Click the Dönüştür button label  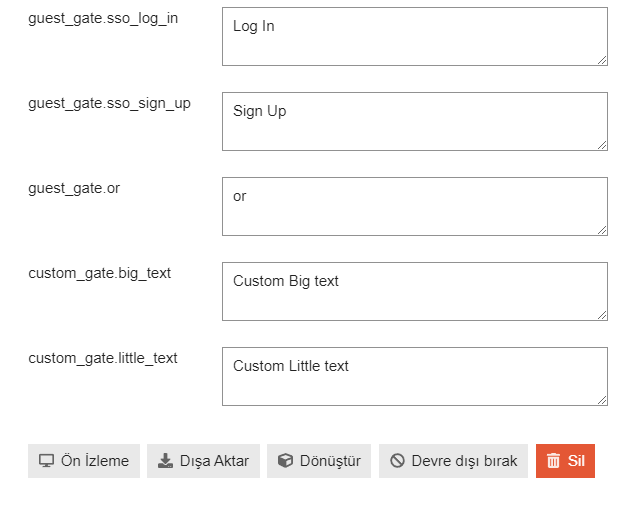pos(330,461)
